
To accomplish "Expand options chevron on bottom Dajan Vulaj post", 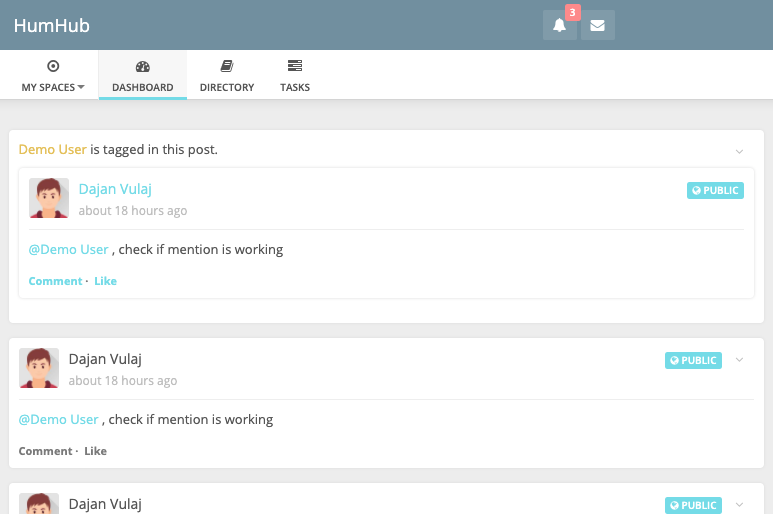I will pyautogui.click(x=739, y=505).
